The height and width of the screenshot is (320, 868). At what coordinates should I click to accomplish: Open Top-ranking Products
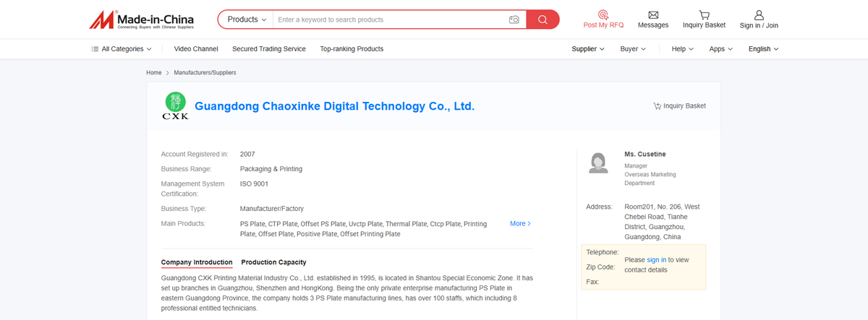pyautogui.click(x=352, y=49)
